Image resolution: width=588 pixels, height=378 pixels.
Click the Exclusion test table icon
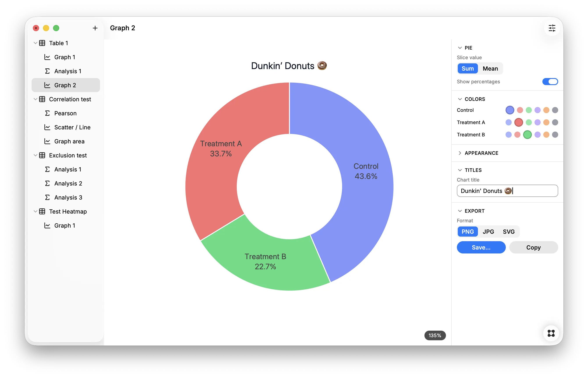point(42,155)
